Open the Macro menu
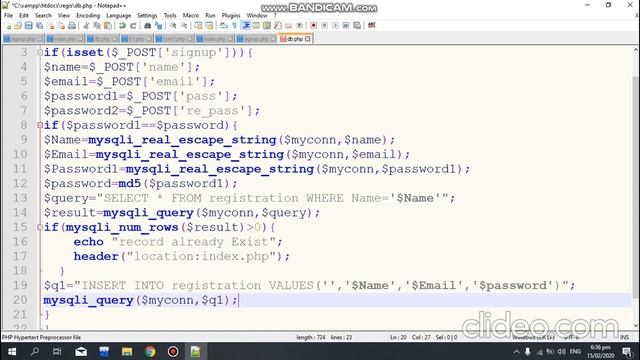This screenshot has width=640, height=360. [x=191, y=16]
